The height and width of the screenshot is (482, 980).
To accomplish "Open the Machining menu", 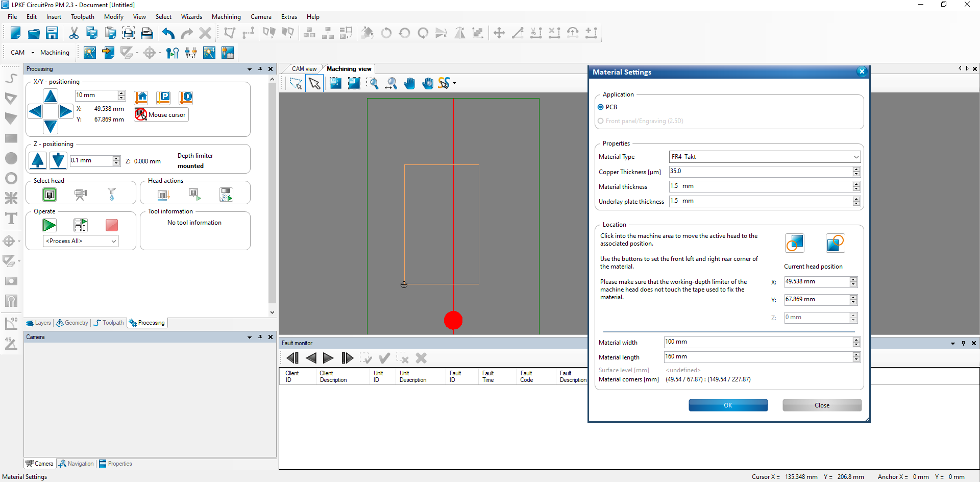I will [226, 17].
